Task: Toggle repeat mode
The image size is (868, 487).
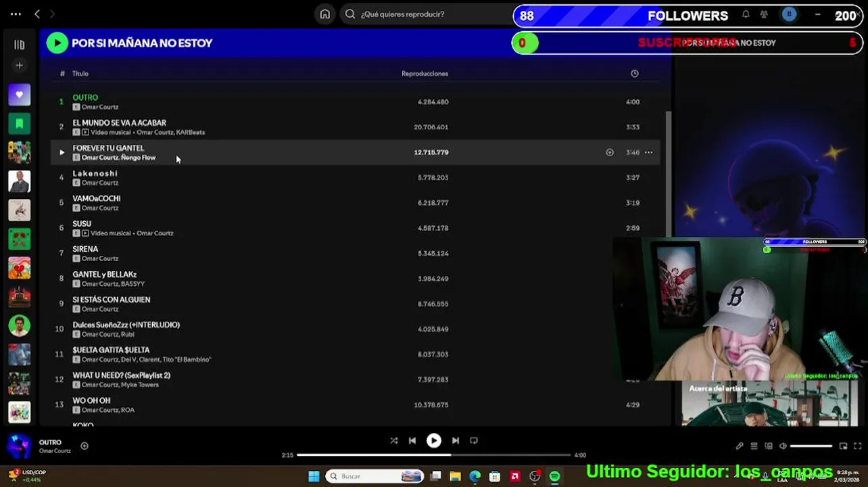Action: (x=474, y=440)
